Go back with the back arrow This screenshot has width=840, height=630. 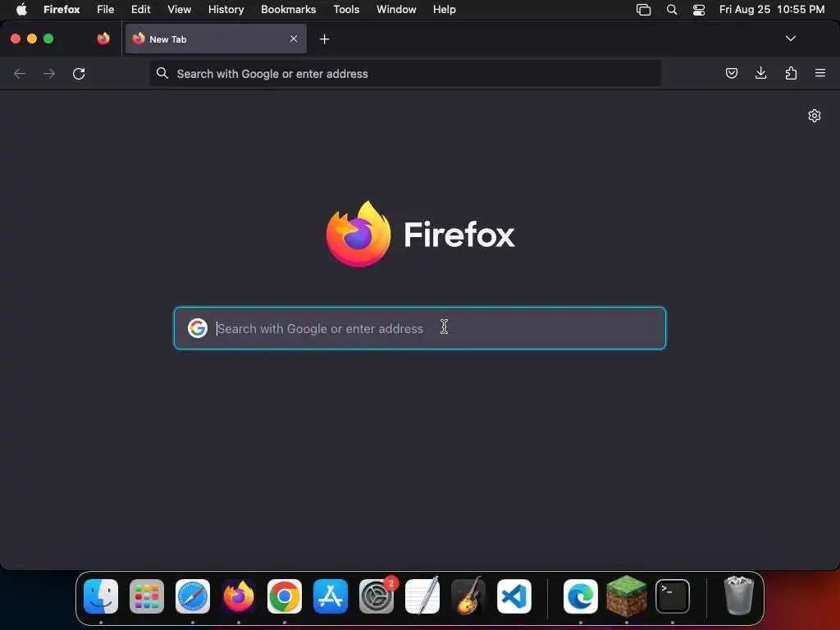20,73
